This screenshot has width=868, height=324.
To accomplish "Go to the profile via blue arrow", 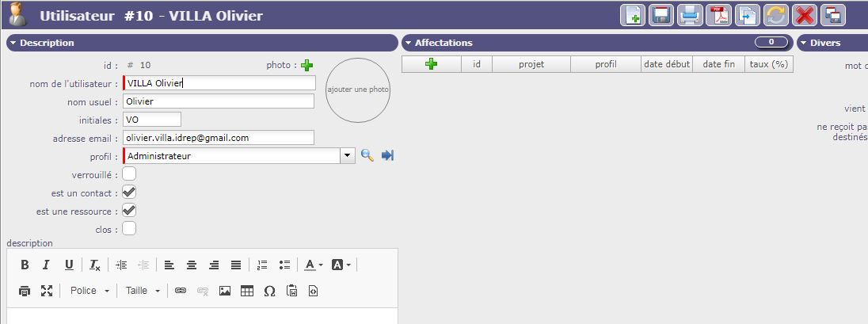I will click(x=387, y=155).
